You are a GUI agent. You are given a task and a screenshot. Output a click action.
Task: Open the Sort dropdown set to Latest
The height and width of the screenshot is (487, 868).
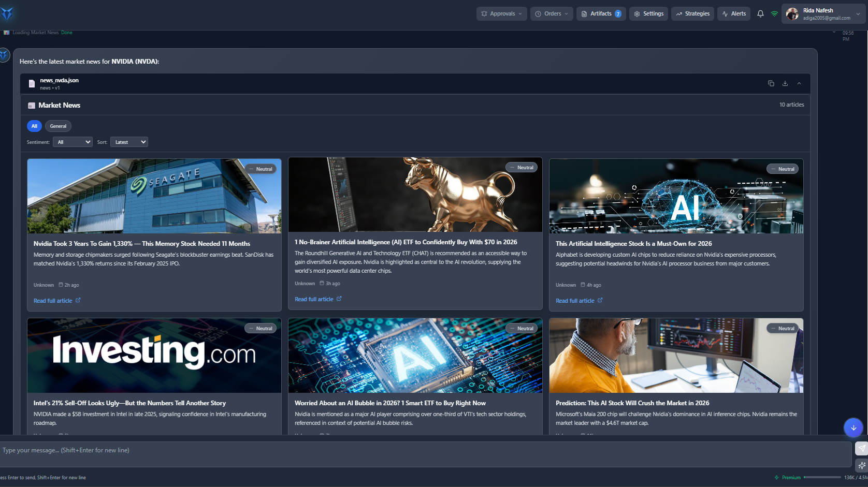click(x=129, y=142)
